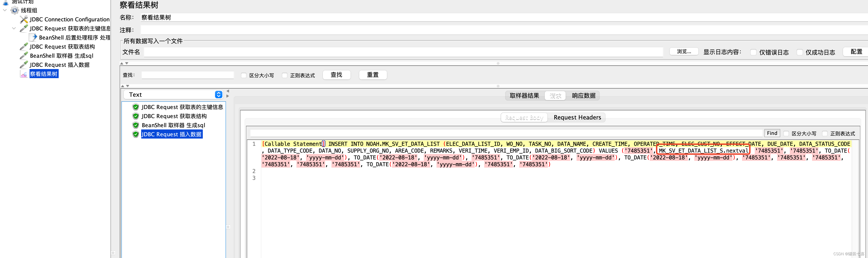Click the thread group gear icon

pyautogui.click(x=15, y=10)
